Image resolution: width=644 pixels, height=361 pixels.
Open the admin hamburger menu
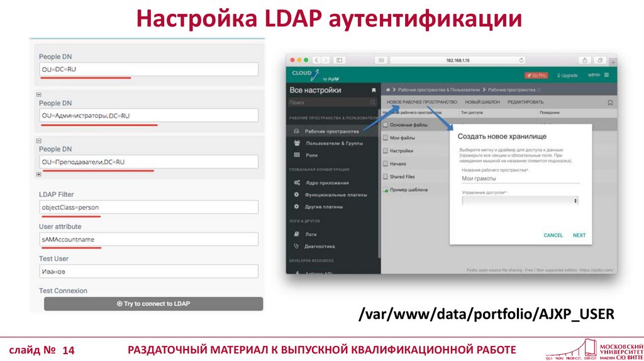pos(606,75)
